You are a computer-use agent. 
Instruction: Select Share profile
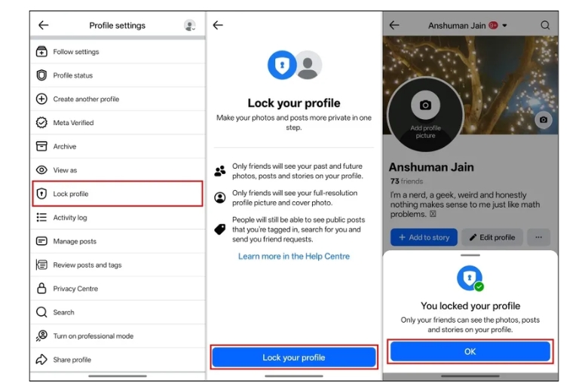pos(118,360)
